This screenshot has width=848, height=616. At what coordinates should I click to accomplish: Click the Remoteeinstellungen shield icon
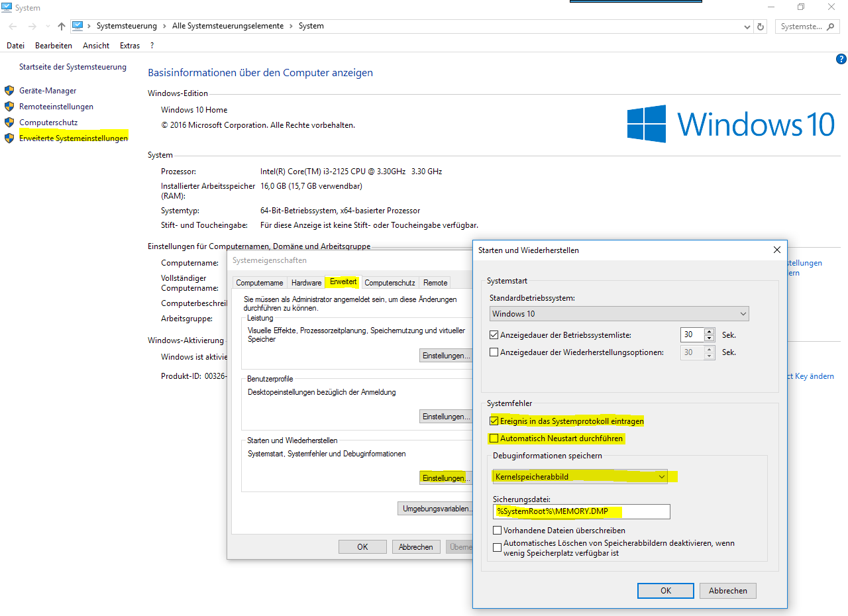point(9,107)
